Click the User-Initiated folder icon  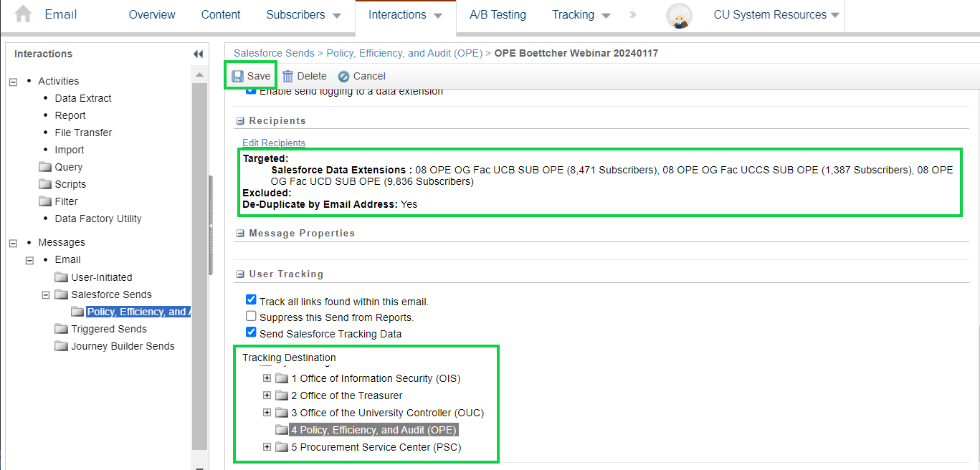click(61, 277)
